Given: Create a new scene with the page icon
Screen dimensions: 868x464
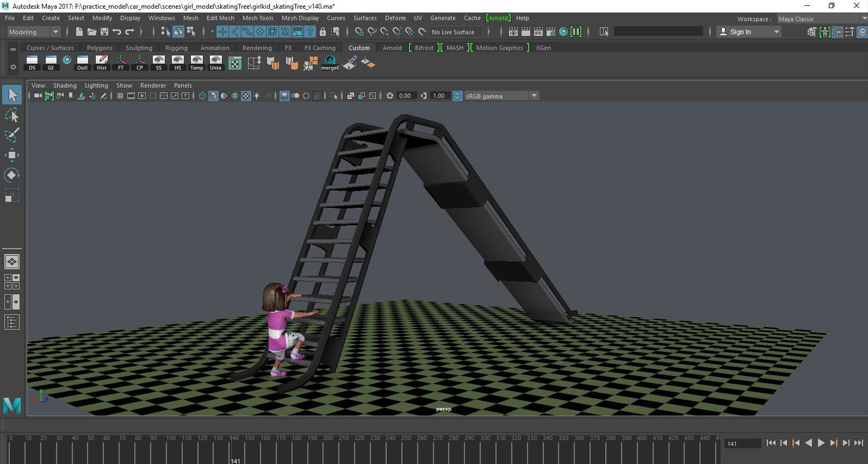Looking at the screenshot, I should click(79, 32).
